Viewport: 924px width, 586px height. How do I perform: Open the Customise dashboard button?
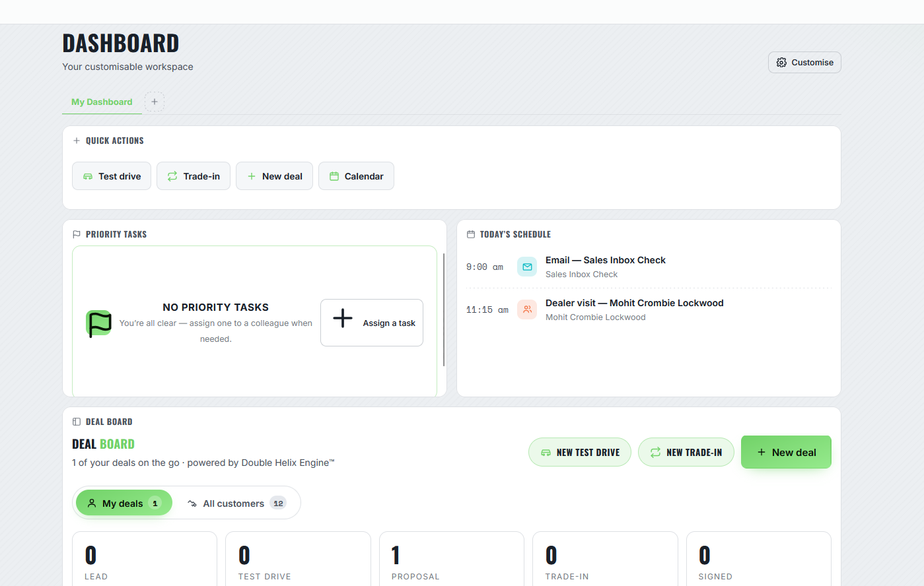[x=804, y=62]
